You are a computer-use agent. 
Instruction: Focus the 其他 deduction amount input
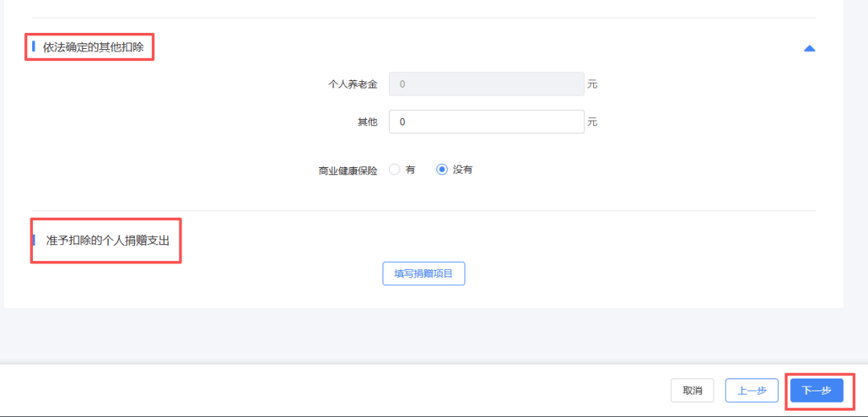pos(486,122)
